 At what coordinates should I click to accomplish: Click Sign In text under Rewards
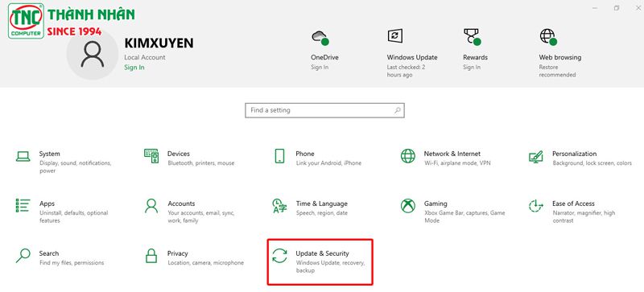pyautogui.click(x=472, y=68)
